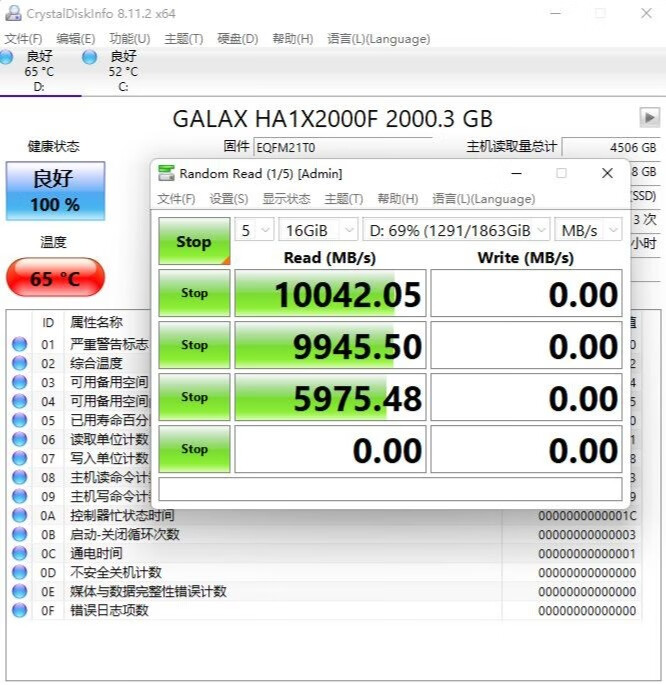Click the CrystalDiskInfo title bar app icon

click(13, 13)
